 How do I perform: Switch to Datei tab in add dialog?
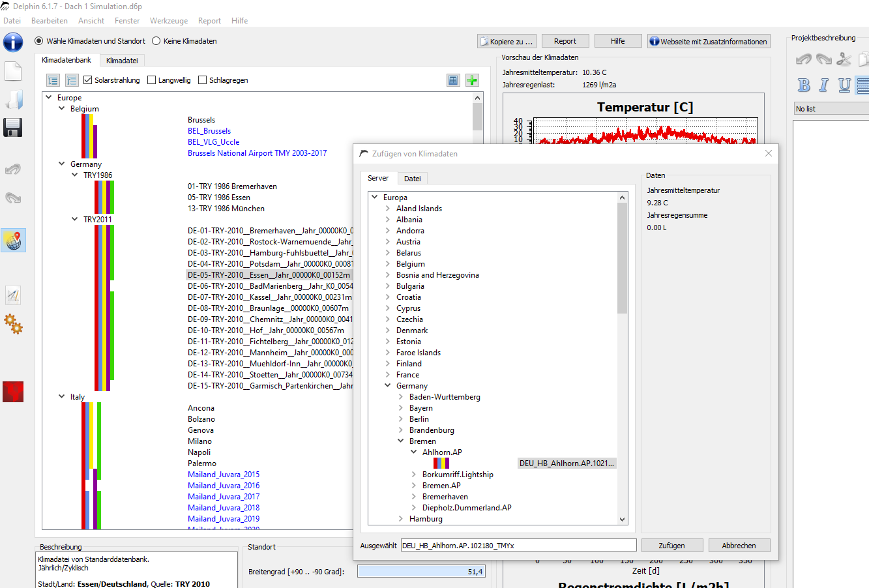click(x=413, y=179)
